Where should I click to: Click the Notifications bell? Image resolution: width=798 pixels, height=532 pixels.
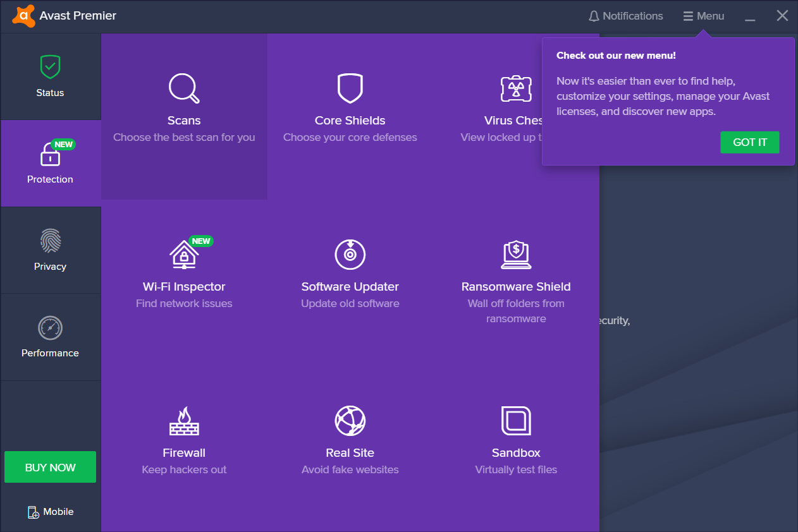(625, 15)
